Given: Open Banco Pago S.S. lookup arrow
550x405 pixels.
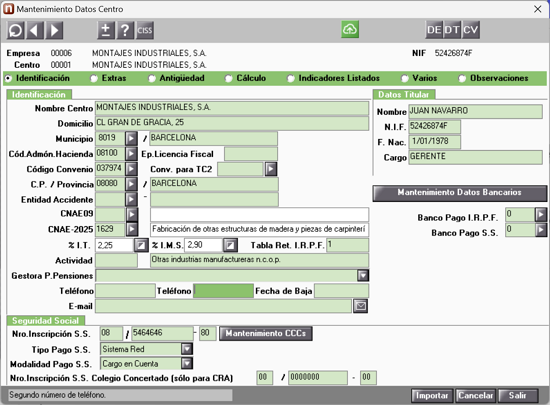Looking at the screenshot, I should click(x=541, y=229).
